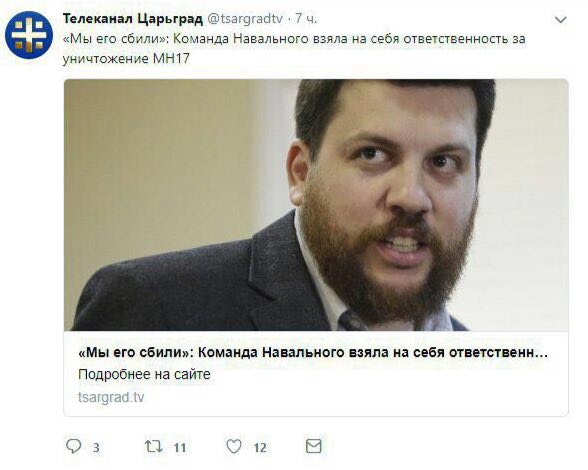Open the bold card headline «Мы его сбили»
588x470 pixels.
313,353
